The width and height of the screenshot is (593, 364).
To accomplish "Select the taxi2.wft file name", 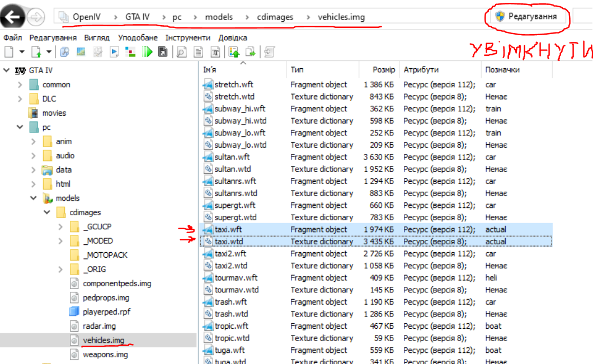I will (230, 254).
